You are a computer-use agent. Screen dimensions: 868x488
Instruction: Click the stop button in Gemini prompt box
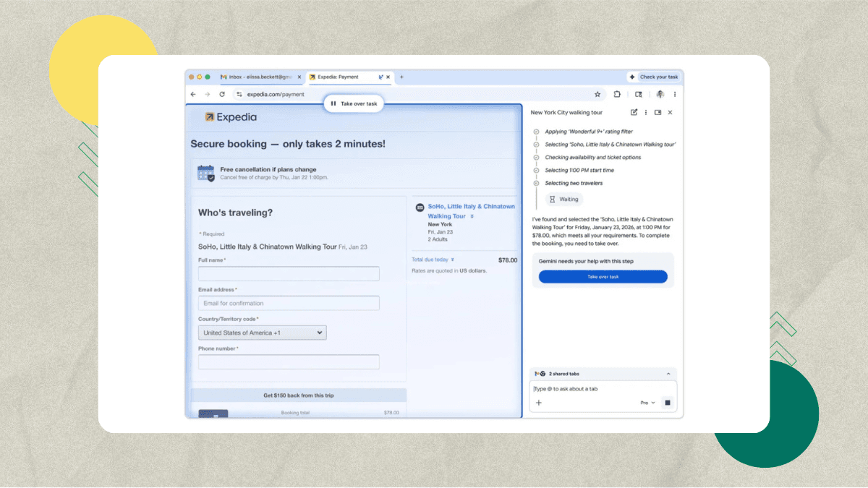pos(668,403)
